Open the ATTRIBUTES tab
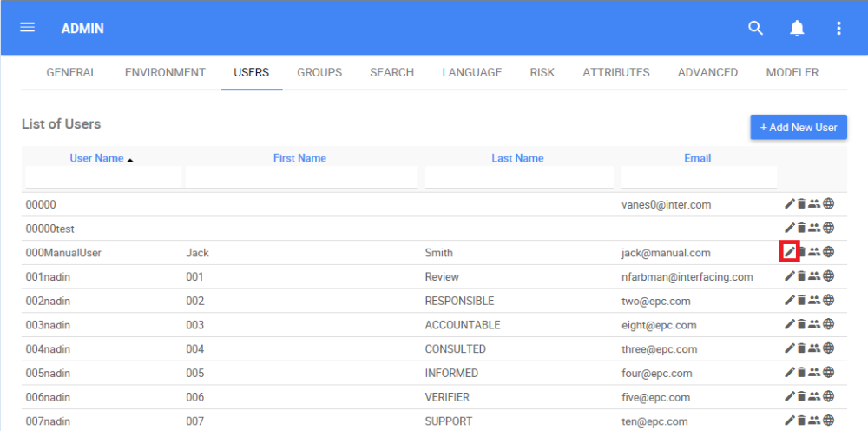Viewport: 868px width, 431px height. pyautogui.click(x=616, y=72)
